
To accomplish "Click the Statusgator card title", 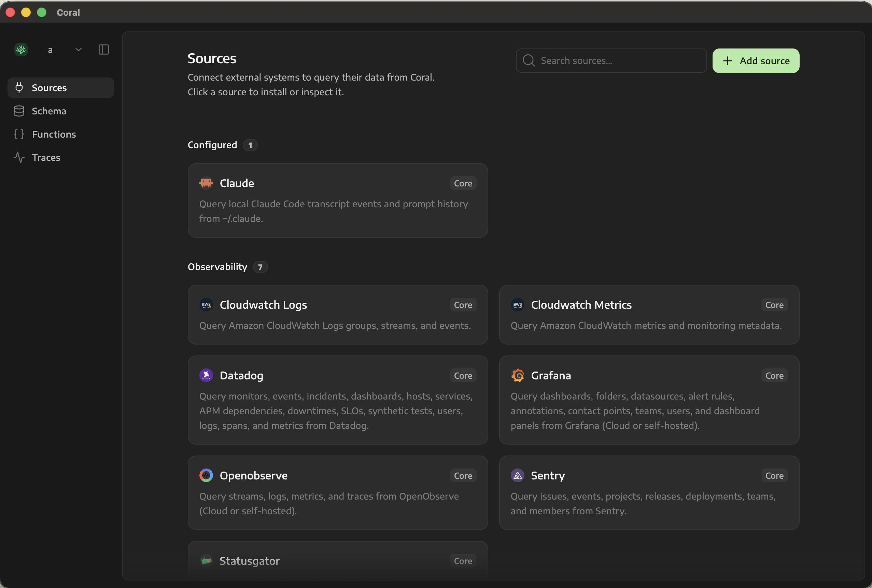I will tap(249, 561).
